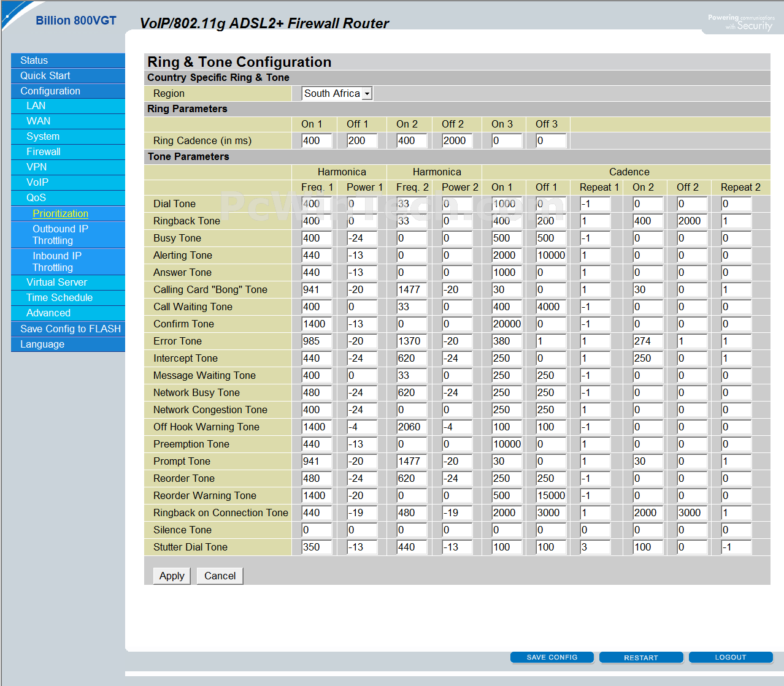Viewport: 784px width, 686px height.
Task: Click the Prompt Tone Repeat 2 field
Action: [x=736, y=461]
